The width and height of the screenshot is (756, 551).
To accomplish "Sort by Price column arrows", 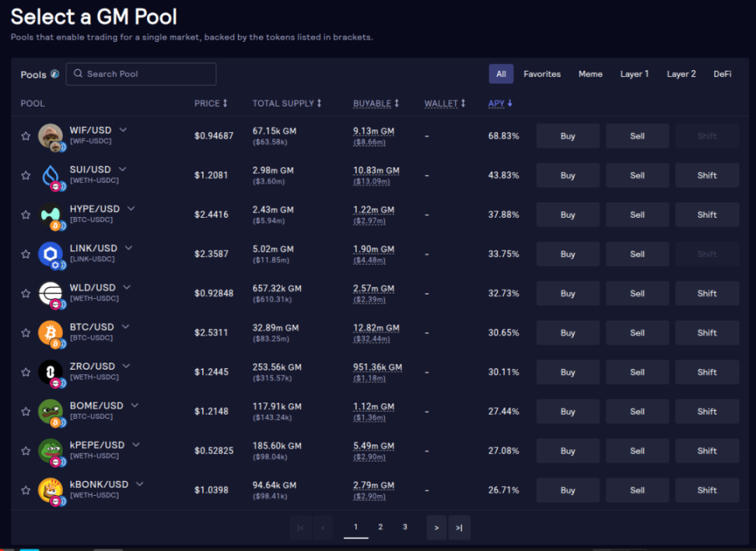I will (225, 104).
